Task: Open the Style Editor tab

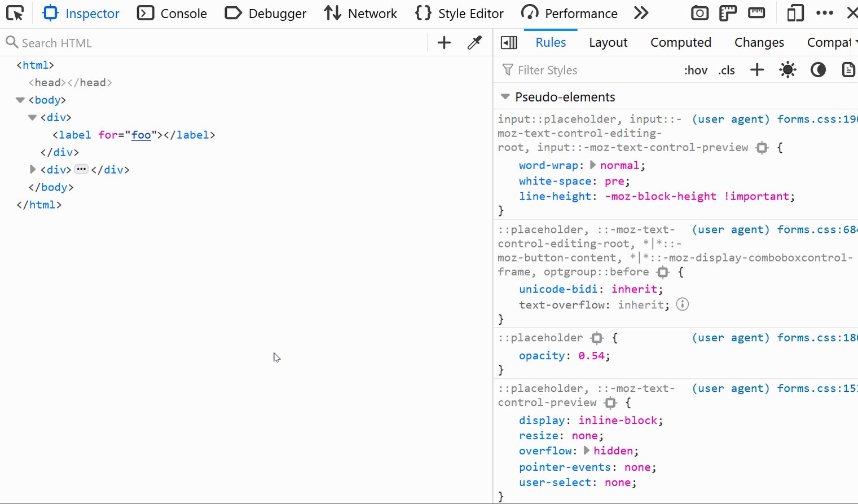Action: tap(459, 13)
